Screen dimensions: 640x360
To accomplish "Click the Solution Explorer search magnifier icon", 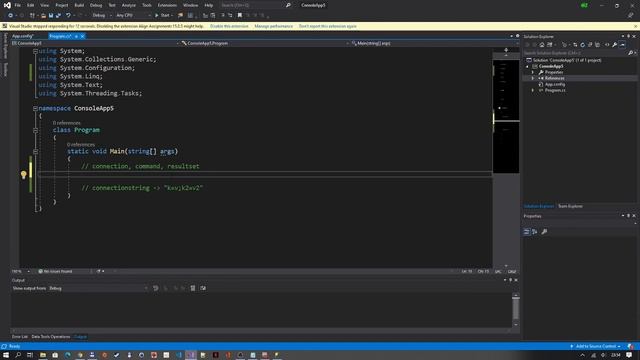I will point(631,53).
